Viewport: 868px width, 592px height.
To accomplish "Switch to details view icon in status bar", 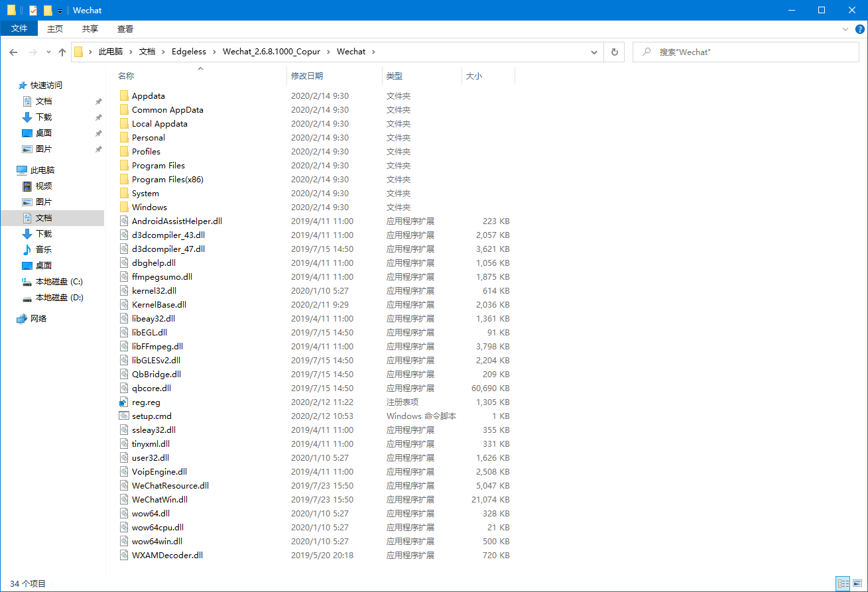I will click(843, 584).
